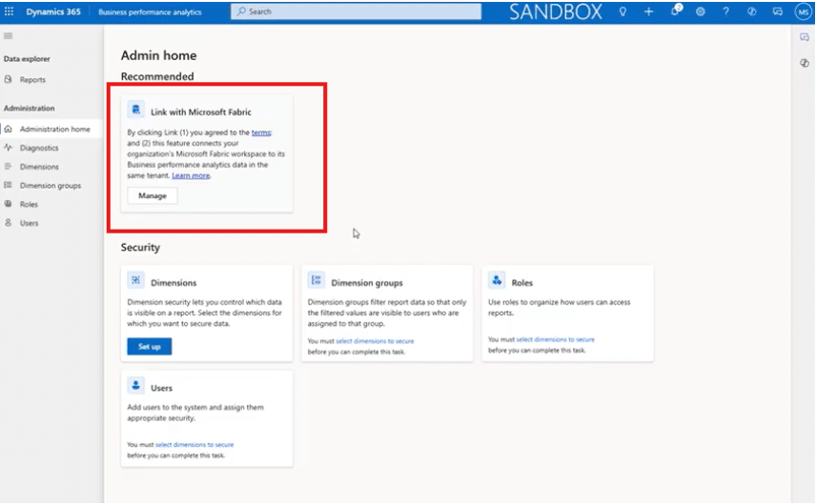Open the MS user account avatar
The height and width of the screenshot is (504, 816).
803,11
